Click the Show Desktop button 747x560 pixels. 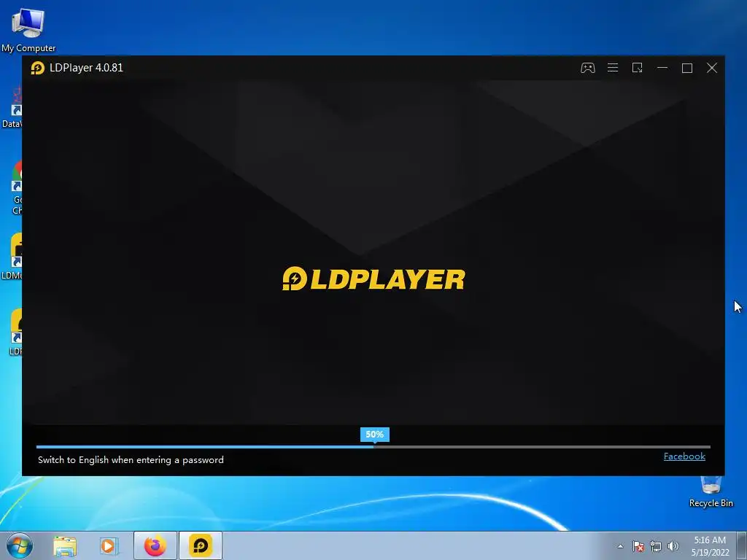[741, 545]
